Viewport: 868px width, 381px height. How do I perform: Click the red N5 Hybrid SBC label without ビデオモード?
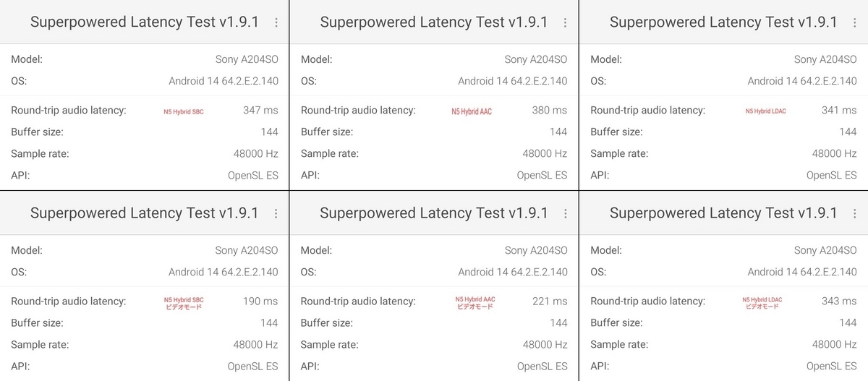[184, 111]
